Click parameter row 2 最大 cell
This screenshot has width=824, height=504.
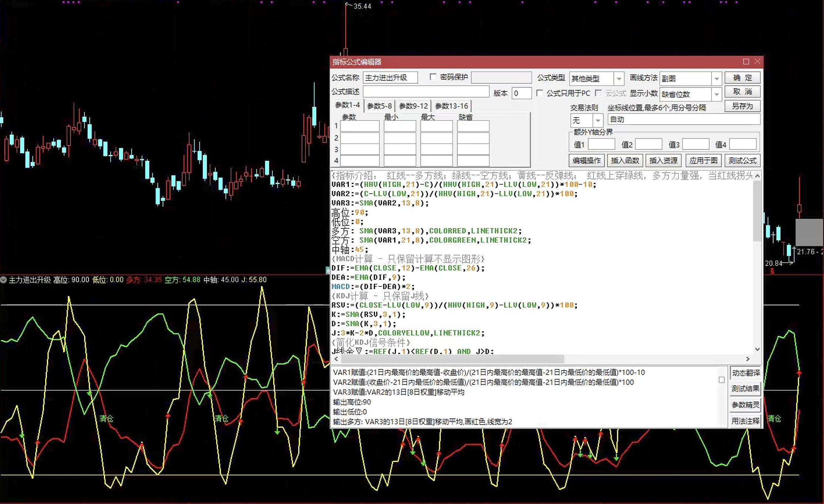(436, 138)
